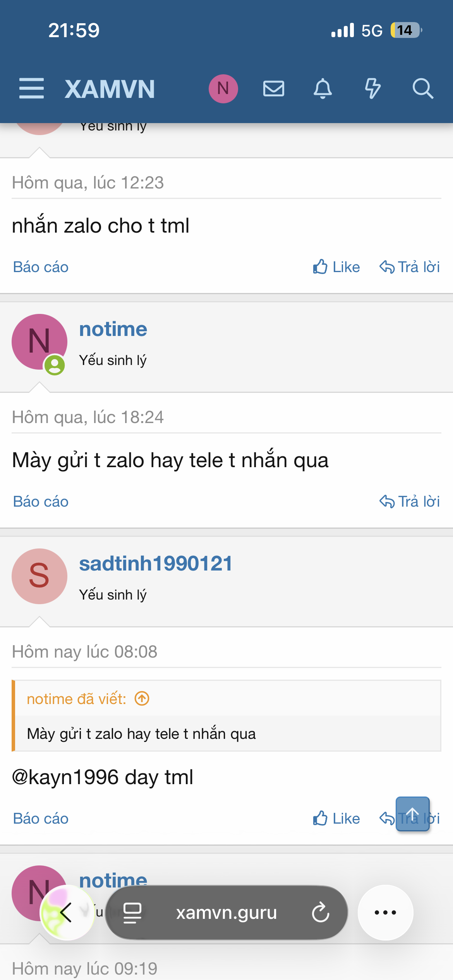Viewport: 453px width, 980px height.
Task: Open the inbox envelope icon
Action: click(x=273, y=89)
